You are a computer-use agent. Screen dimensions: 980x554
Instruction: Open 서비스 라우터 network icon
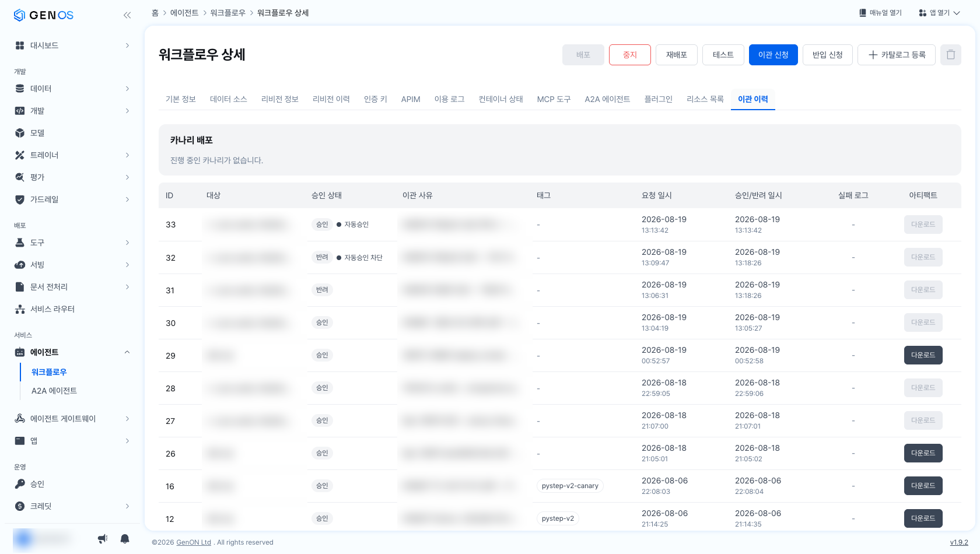click(20, 309)
